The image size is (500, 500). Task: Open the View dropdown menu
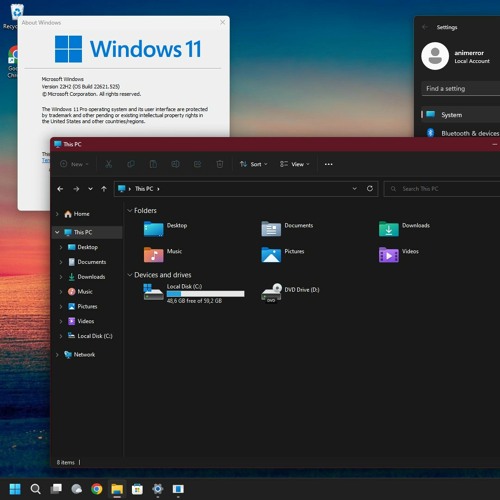coord(295,164)
